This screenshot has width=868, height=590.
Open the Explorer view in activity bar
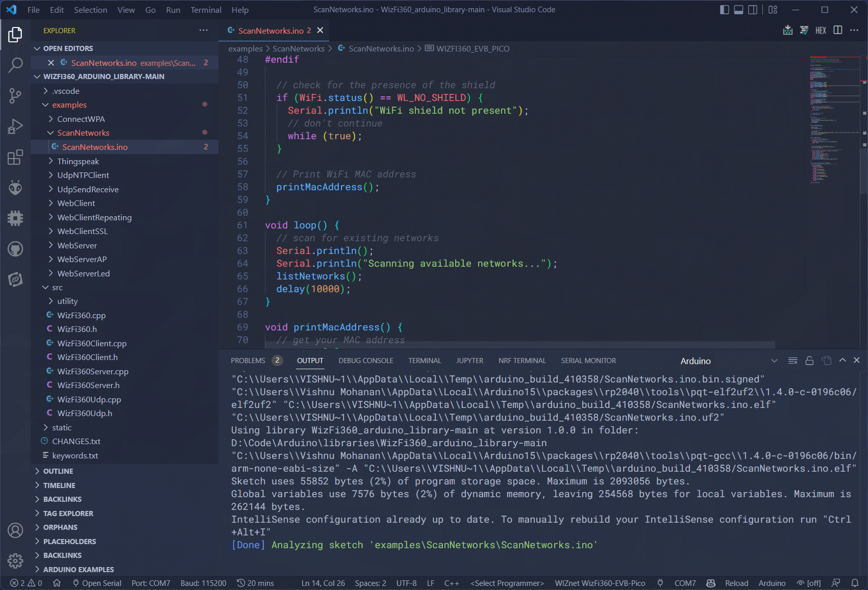[x=15, y=35]
